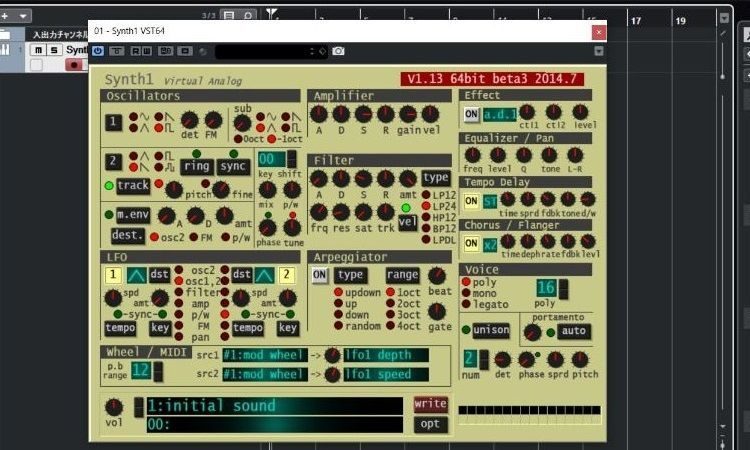750x450 pixels.
Task: Click the key shift value stepper
Action: coord(291,159)
